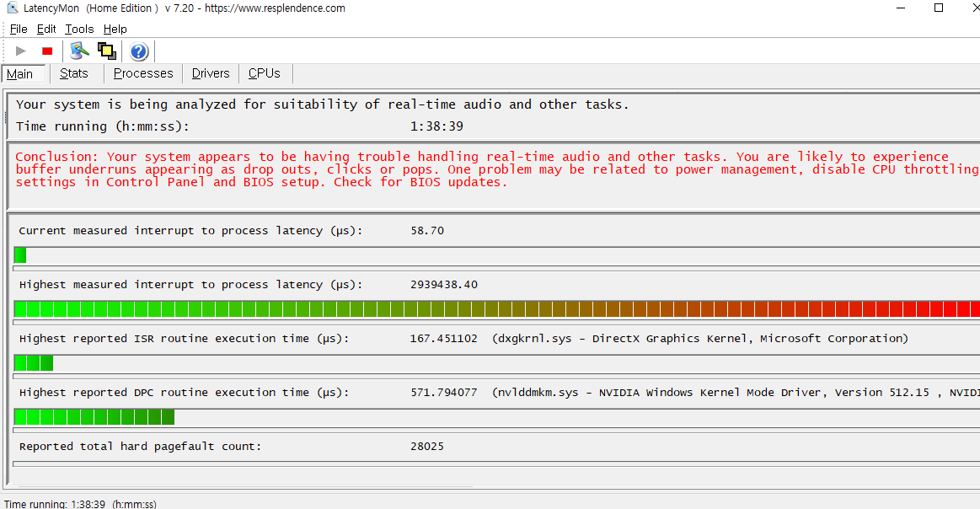Maximize the LatencyMon window

pyautogui.click(x=939, y=8)
